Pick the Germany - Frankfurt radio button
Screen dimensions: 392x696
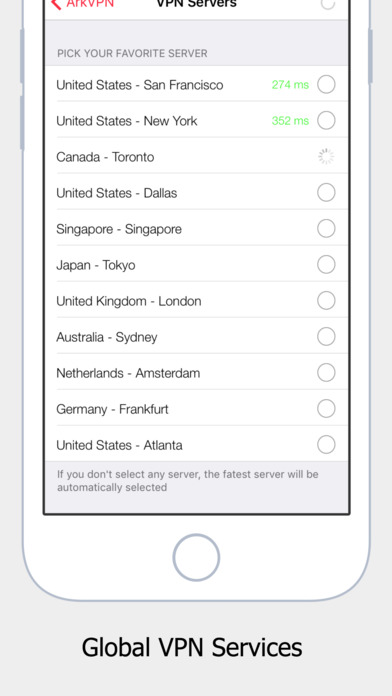click(x=326, y=408)
